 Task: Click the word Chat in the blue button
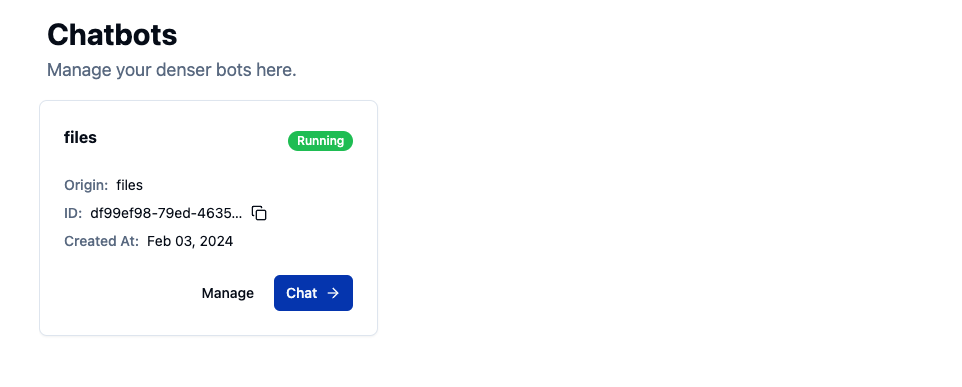(302, 293)
